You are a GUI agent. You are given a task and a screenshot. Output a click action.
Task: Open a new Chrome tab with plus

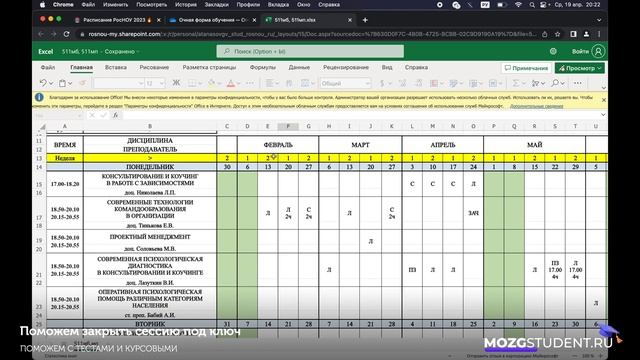pyautogui.click(x=365, y=20)
